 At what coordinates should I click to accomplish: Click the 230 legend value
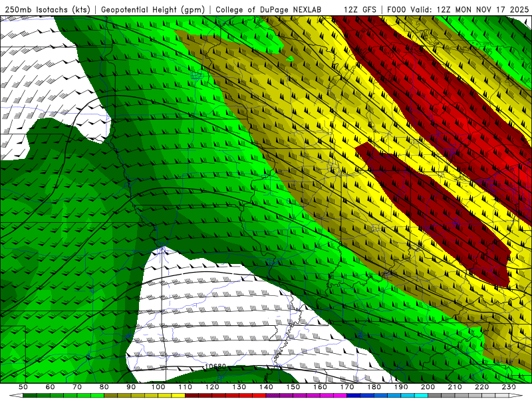(x=509, y=387)
